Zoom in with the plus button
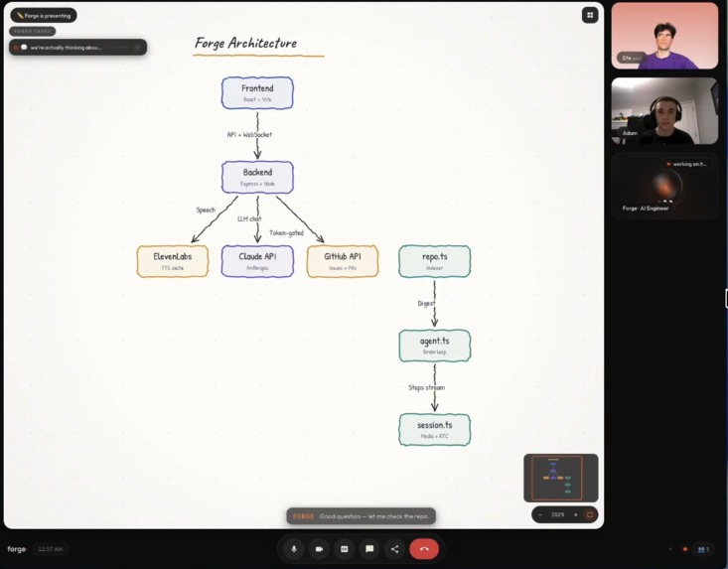Screen dimensions: 728x569 [x=576, y=514]
